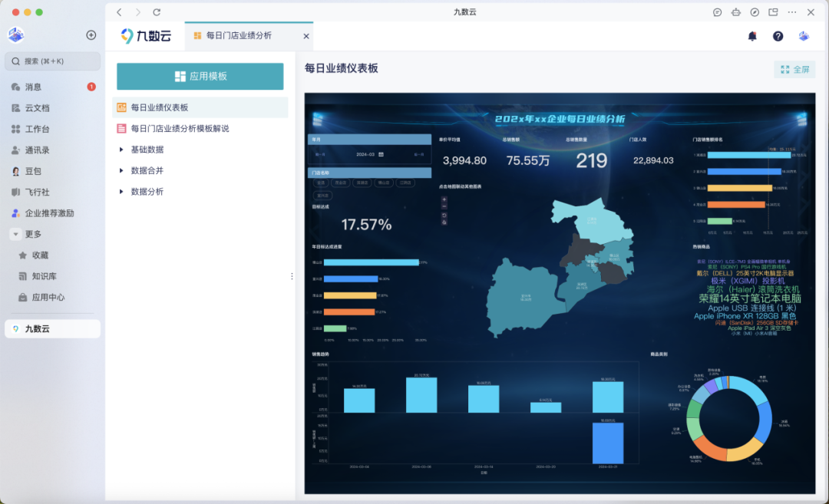829x504 pixels.
Task: Open the robot assistant icon
Action: click(736, 12)
